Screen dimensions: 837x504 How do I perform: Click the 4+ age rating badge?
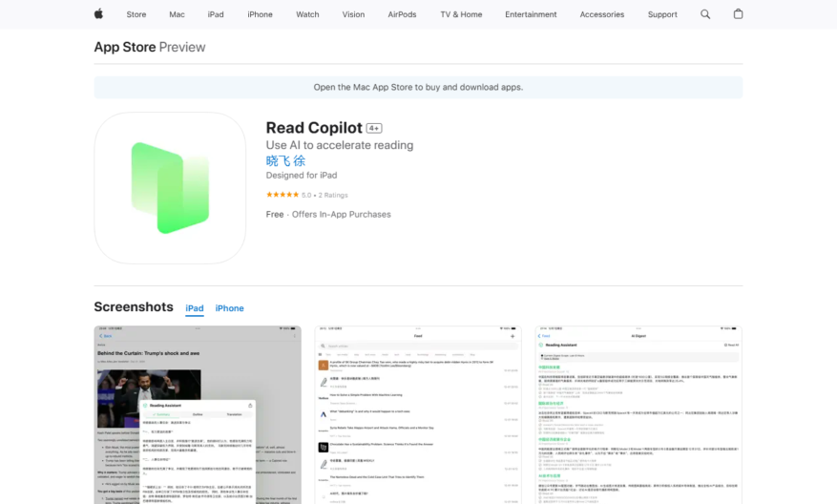coord(374,128)
